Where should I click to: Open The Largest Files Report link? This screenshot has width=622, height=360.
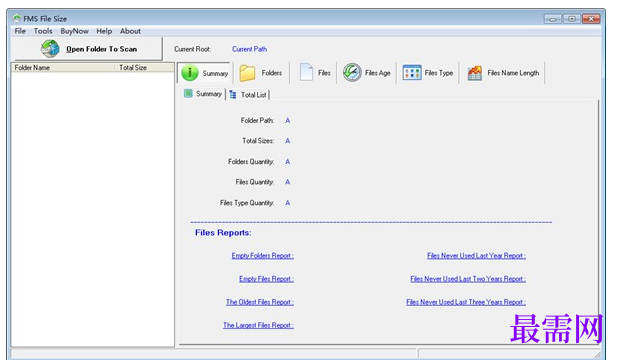point(258,325)
